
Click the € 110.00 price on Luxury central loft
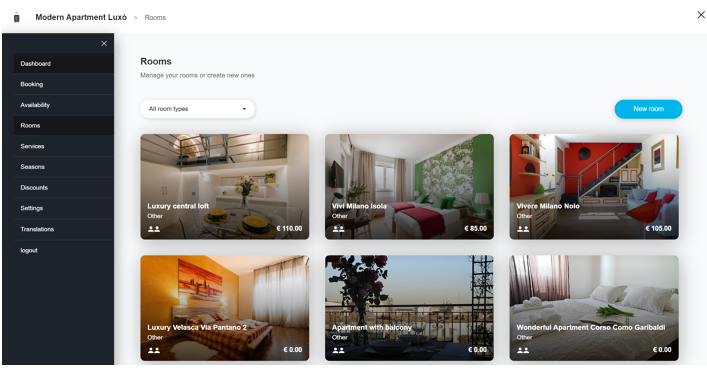coord(289,229)
